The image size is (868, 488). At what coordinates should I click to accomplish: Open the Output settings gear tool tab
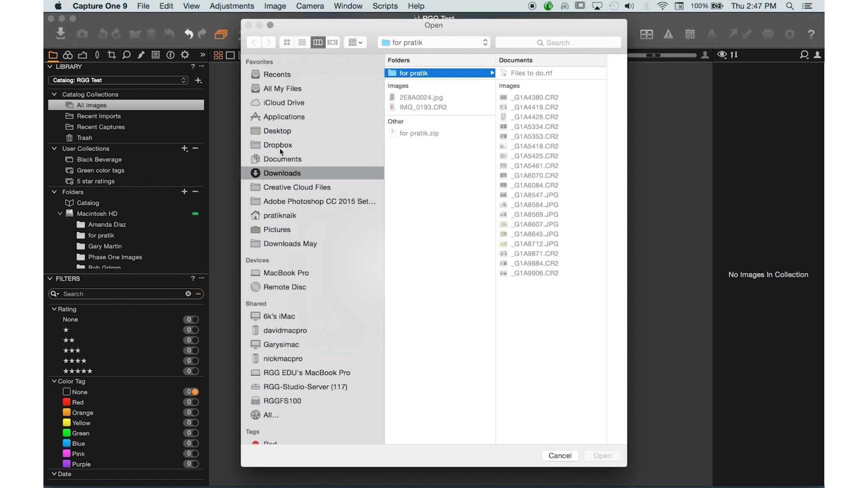(185, 55)
